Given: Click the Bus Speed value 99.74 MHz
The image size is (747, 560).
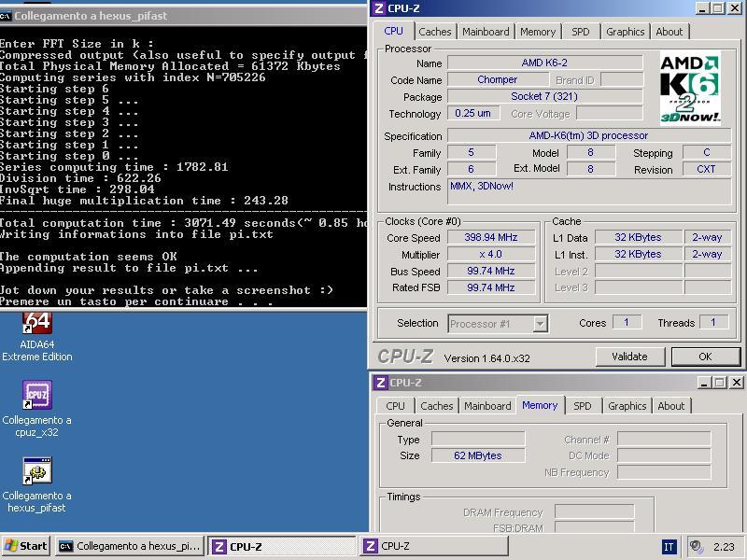Looking at the screenshot, I should [491, 271].
